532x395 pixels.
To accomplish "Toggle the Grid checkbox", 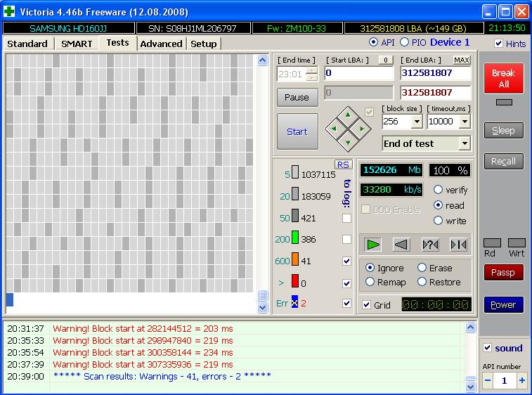I will point(366,305).
